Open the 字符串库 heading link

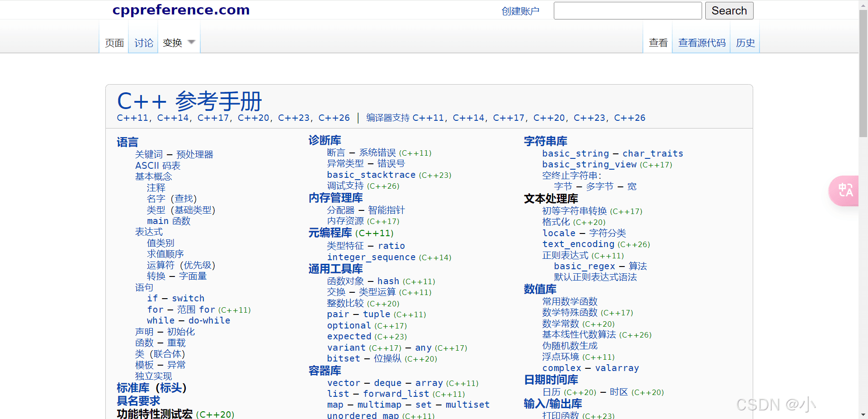tap(546, 141)
